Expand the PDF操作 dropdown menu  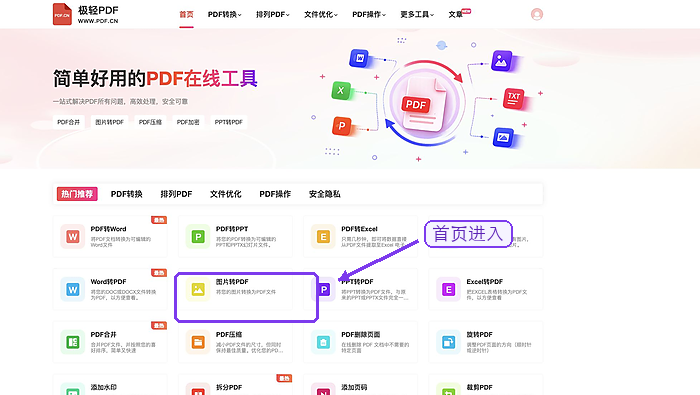[369, 14]
